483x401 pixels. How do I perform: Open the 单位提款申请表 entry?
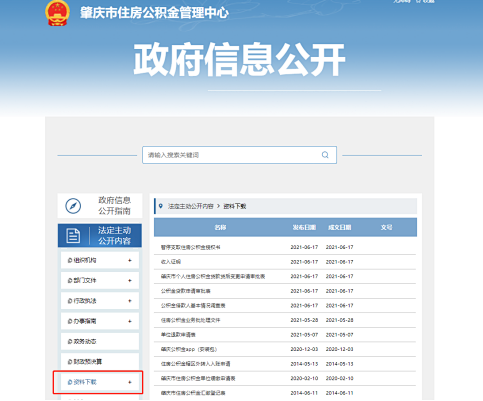[x=178, y=335]
